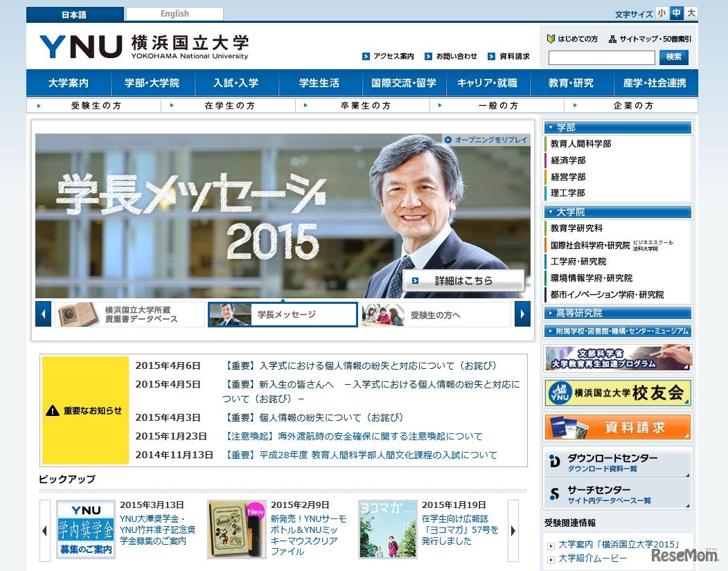Open the 平成28年度 入試について notice
The image size is (728, 571).
359,455
